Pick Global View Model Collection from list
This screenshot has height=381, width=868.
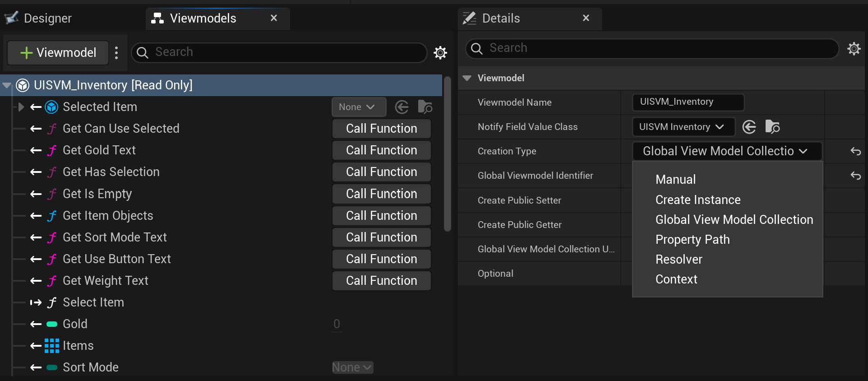(734, 219)
